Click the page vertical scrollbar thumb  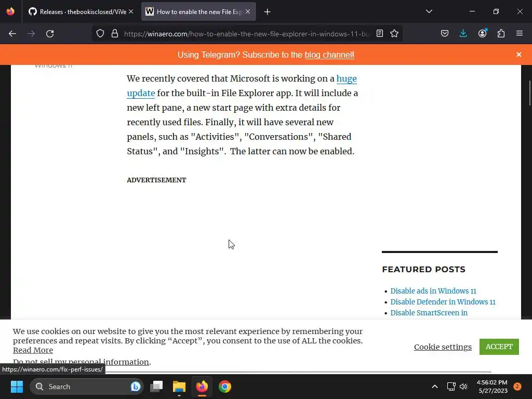coord(529,94)
